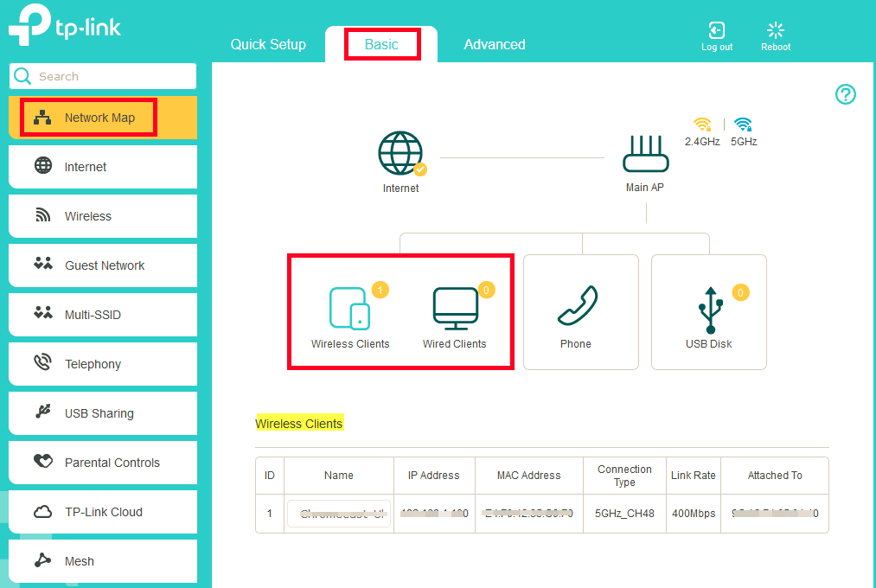The height and width of the screenshot is (588, 876).
Task: Open the Mesh menu item
Action: pyautogui.click(x=103, y=560)
